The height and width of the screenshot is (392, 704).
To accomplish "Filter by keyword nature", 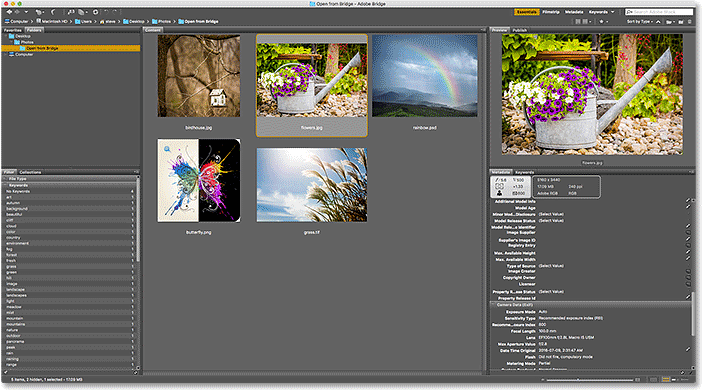I will 70,330.
